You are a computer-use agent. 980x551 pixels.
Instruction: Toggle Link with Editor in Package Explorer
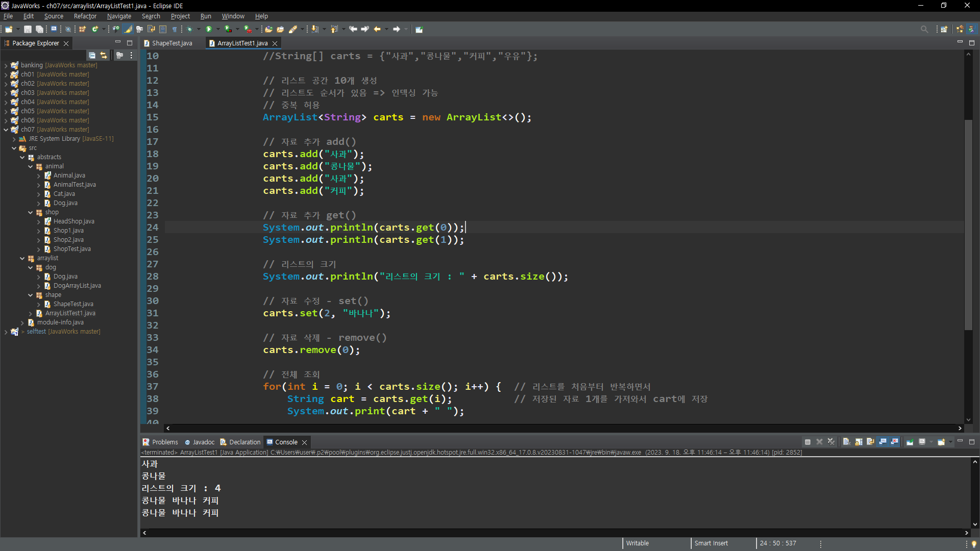pyautogui.click(x=104, y=55)
